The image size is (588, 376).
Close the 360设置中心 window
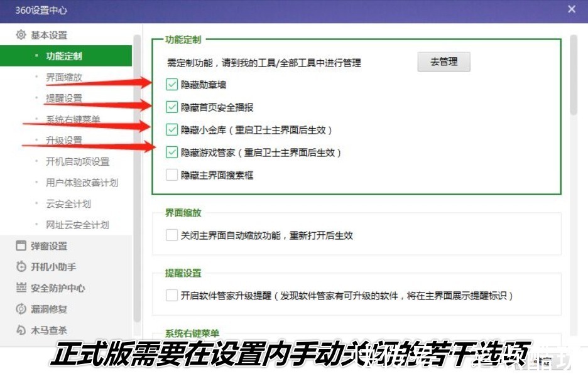[572, 9]
